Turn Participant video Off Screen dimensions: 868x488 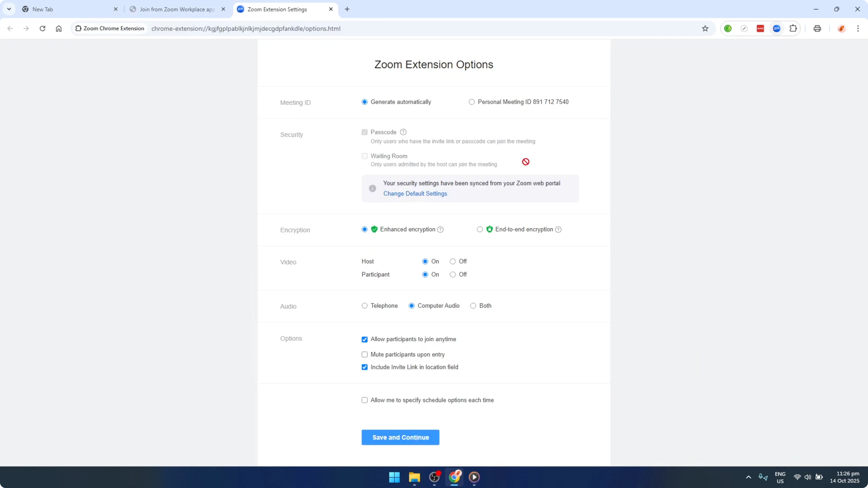coord(453,274)
